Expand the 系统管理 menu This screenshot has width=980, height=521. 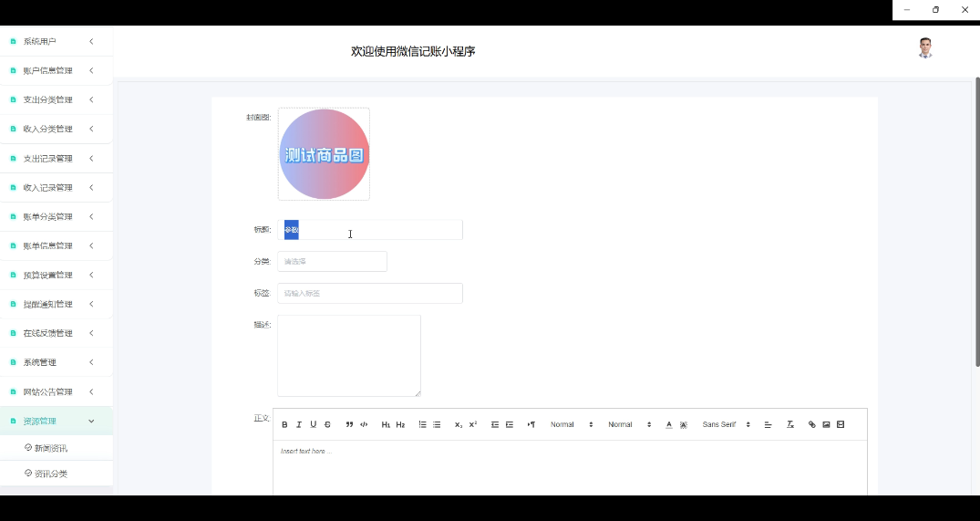(57, 362)
